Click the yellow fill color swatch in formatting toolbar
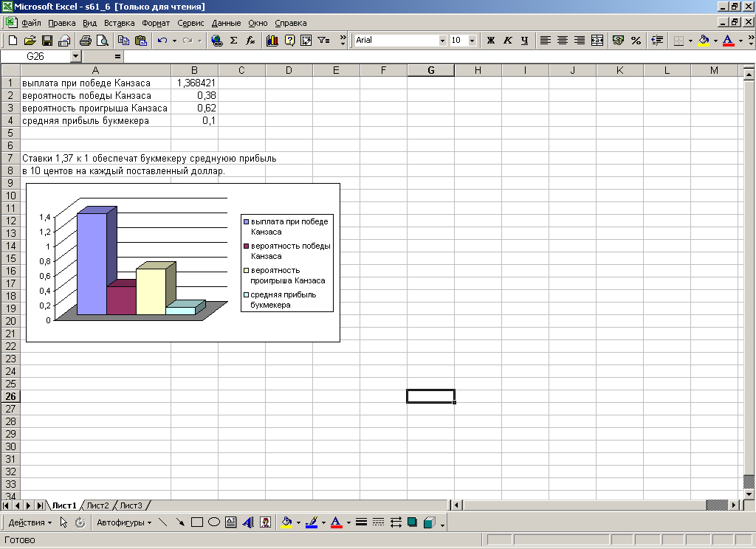 (x=703, y=41)
